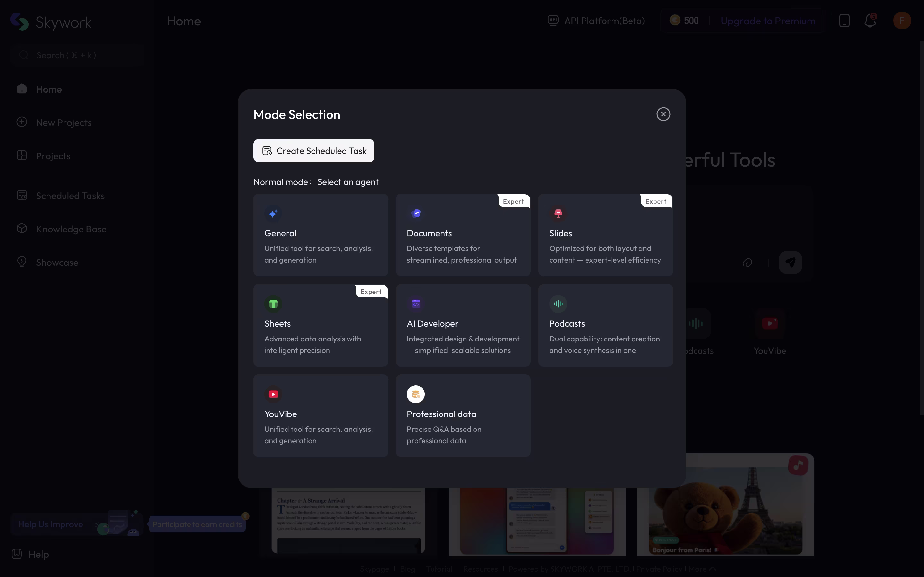Open the AI Developer agent icon
924x577 pixels.
click(x=416, y=304)
